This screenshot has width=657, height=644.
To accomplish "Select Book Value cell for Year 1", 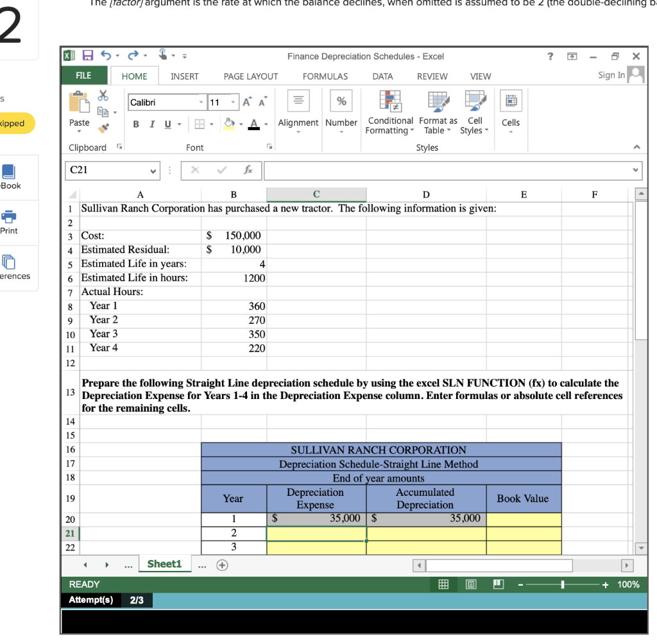I will [524, 520].
